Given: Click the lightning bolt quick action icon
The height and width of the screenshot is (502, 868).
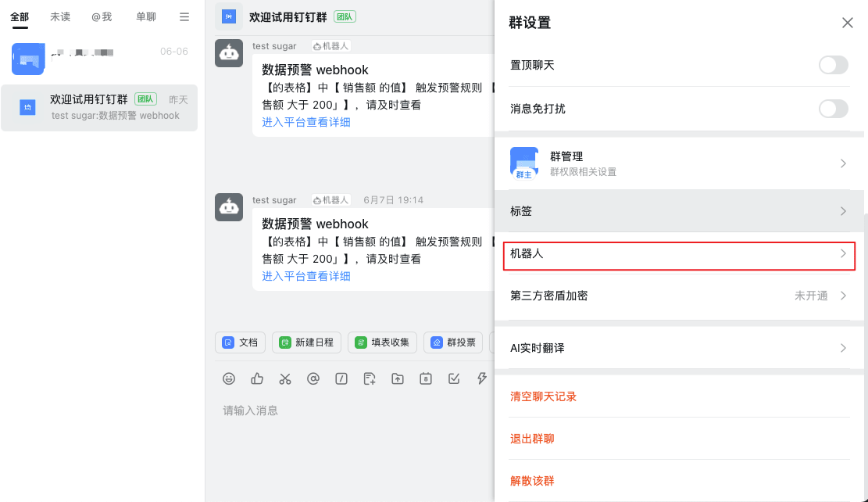Looking at the screenshot, I should [481, 378].
